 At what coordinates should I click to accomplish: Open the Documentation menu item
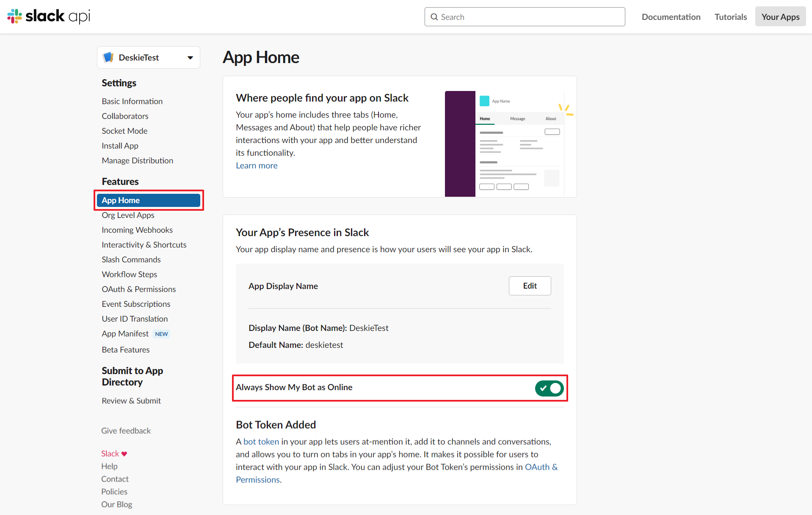(671, 17)
